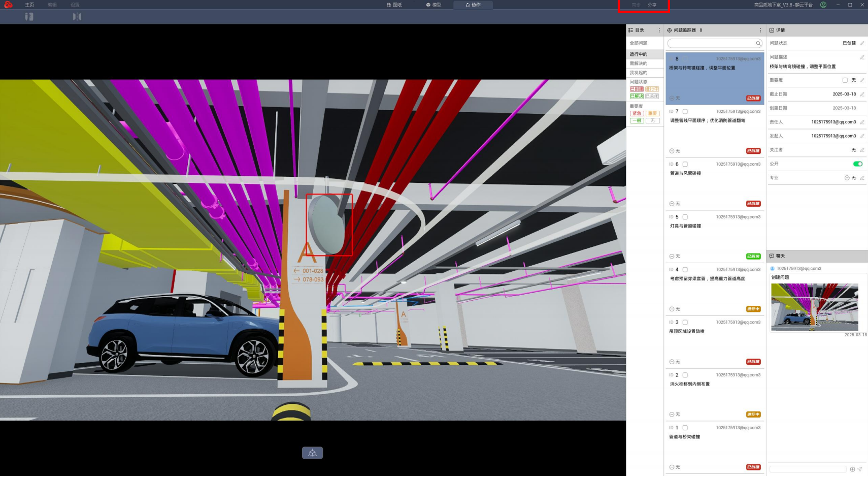
Task: Toggle the 公开 switch off
Action: [857, 164]
